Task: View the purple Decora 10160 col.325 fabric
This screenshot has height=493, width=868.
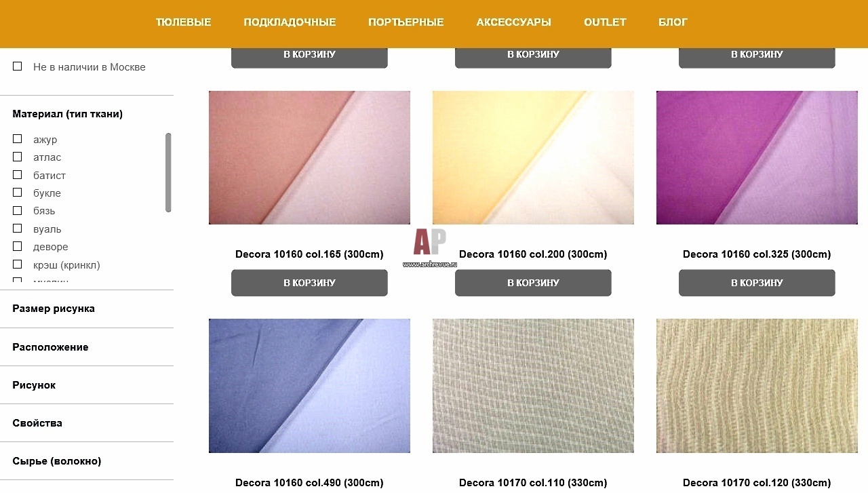Action: tap(757, 157)
